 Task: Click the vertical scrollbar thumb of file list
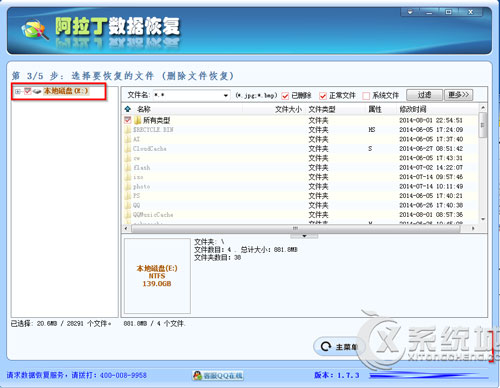[482, 125]
